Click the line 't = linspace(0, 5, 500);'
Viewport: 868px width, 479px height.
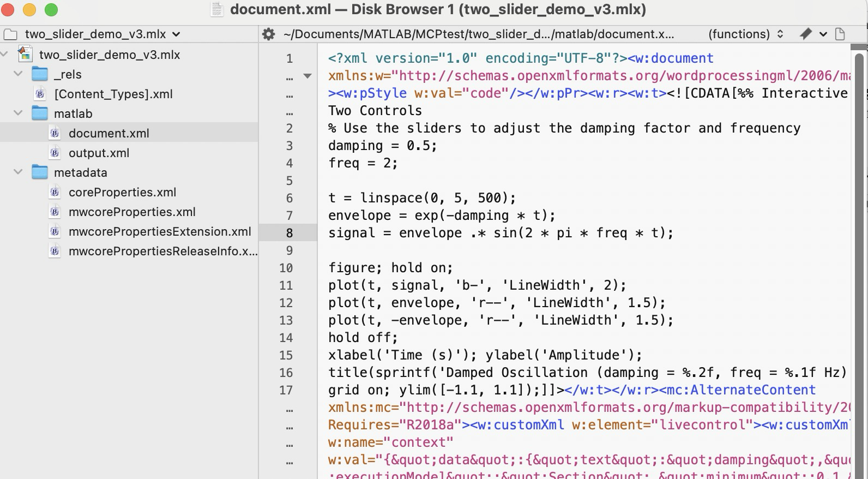(422, 198)
